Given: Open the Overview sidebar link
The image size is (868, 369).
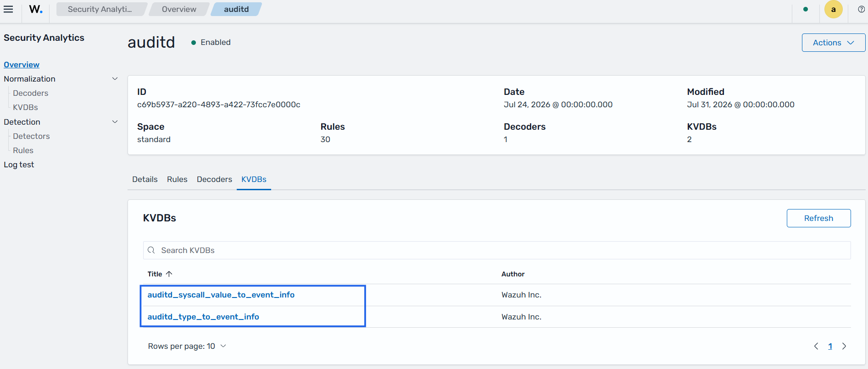Looking at the screenshot, I should (22, 65).
